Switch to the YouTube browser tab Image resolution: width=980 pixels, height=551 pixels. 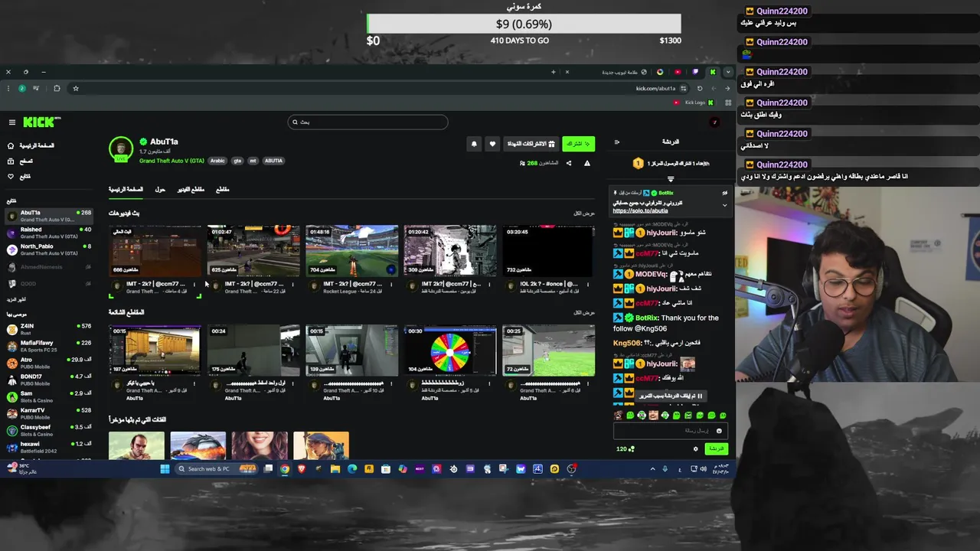pyautogui.click(x=678, y=72)
